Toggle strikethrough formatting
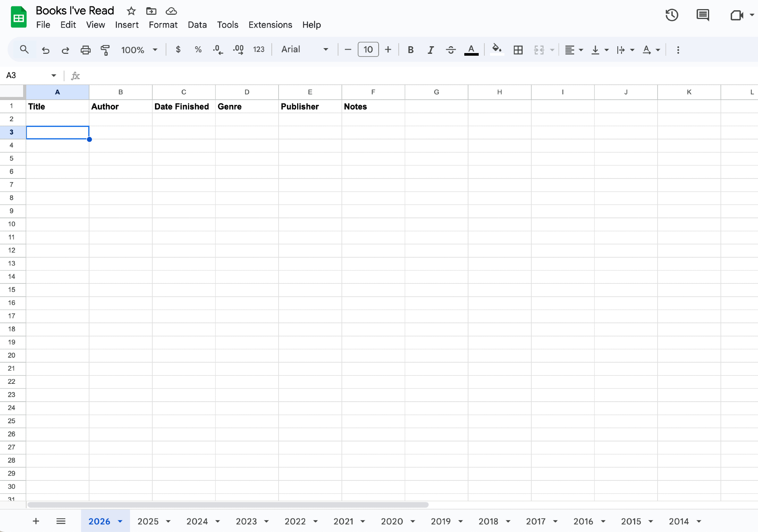The image size is (758, 532). click(x=451, y=50)
